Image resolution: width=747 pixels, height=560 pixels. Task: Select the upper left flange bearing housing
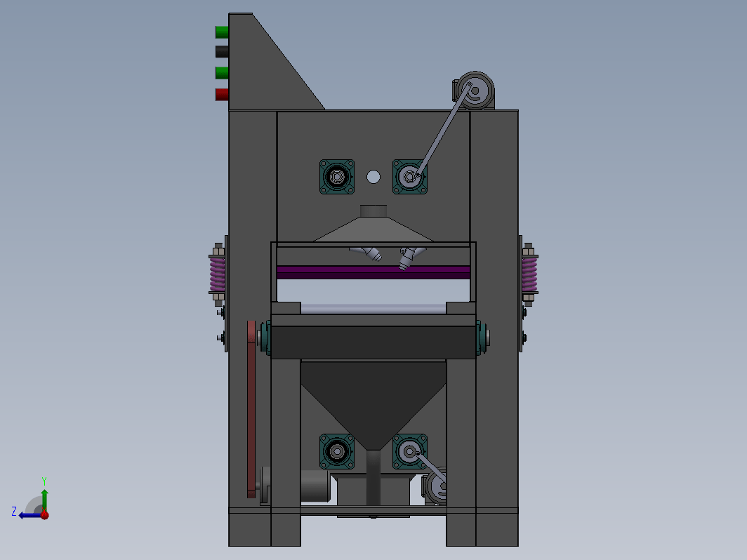337,177
